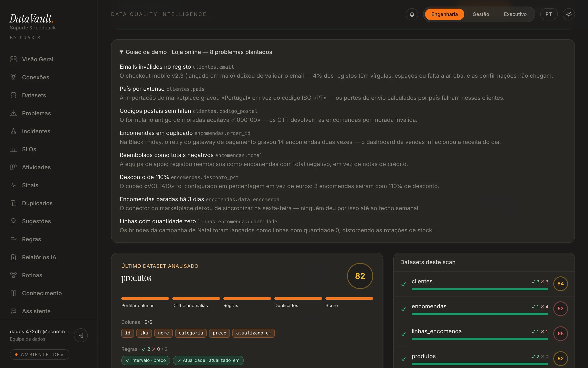Click the Atividades board icon
The width and height of the screenshot is (588, 368).
[x=13, y=167]
